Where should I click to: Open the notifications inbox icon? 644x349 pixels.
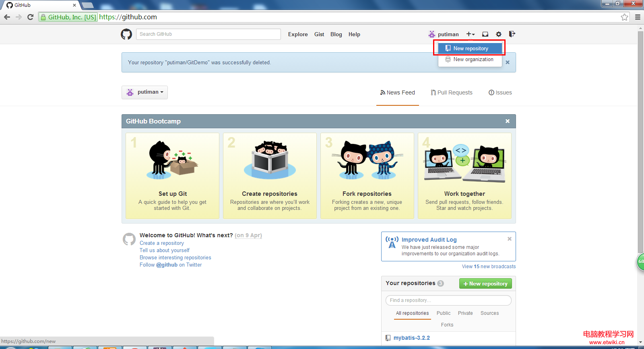coord(485,34)
